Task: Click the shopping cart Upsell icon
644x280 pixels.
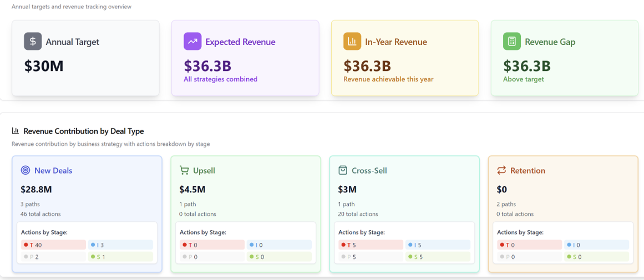Action: tap(184, 170)
